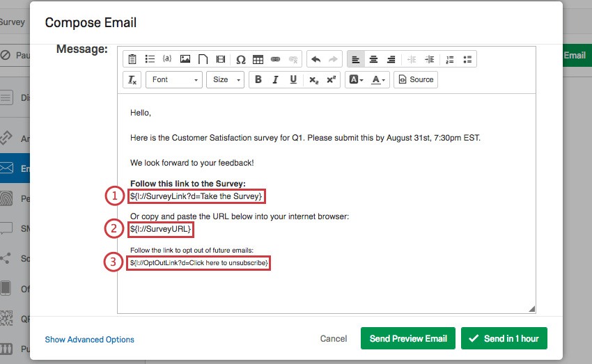Insert a table using the grid icon
Image resolution: width=592 pixels, height=364 pixels.
[x=258, y=59]
